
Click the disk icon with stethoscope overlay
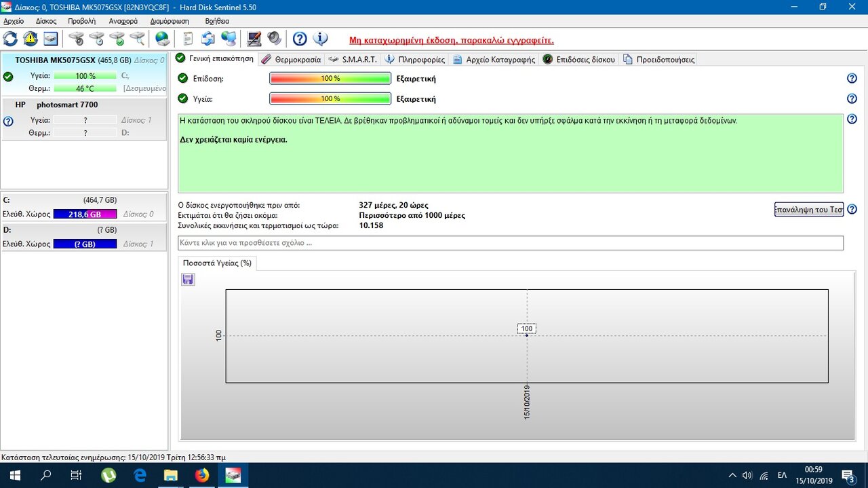76,39
